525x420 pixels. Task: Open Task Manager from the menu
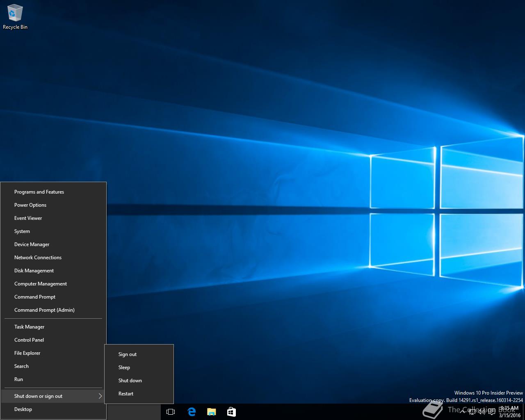point(53,327)
